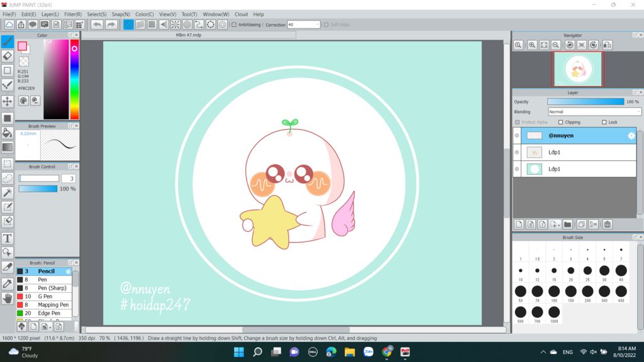This screenshot has height=362, width=644.
Task: Enable the radial snap guide
Action: [175, 25]
